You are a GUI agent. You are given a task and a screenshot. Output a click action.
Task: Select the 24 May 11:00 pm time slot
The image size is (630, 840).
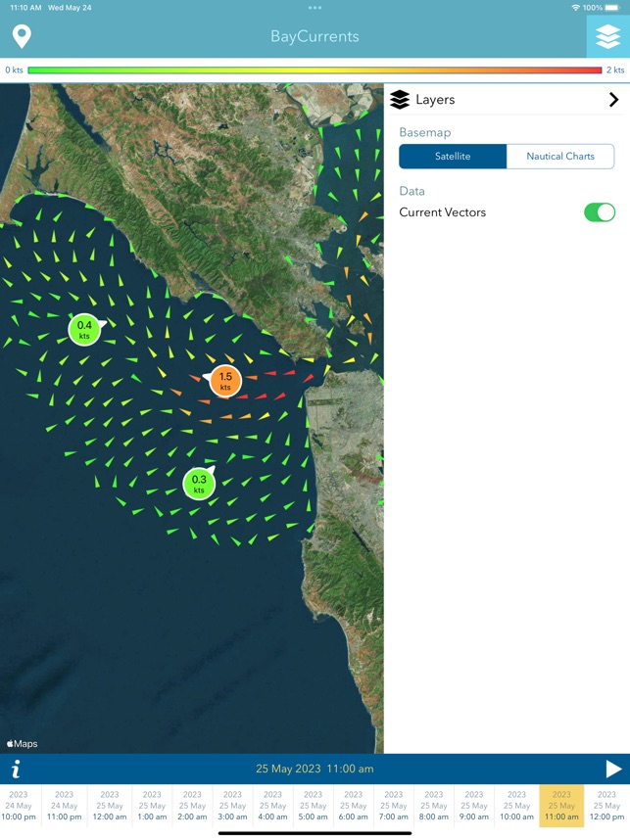[x=64, y=806]
